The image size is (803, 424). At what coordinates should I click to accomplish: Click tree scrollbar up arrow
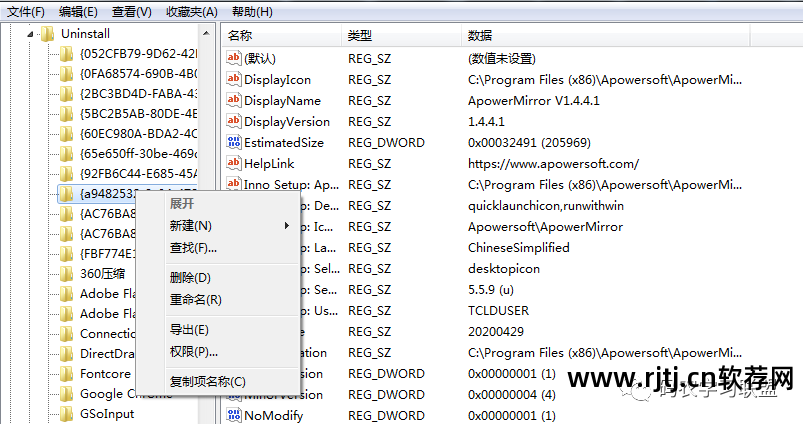click(x=206, y=34)
